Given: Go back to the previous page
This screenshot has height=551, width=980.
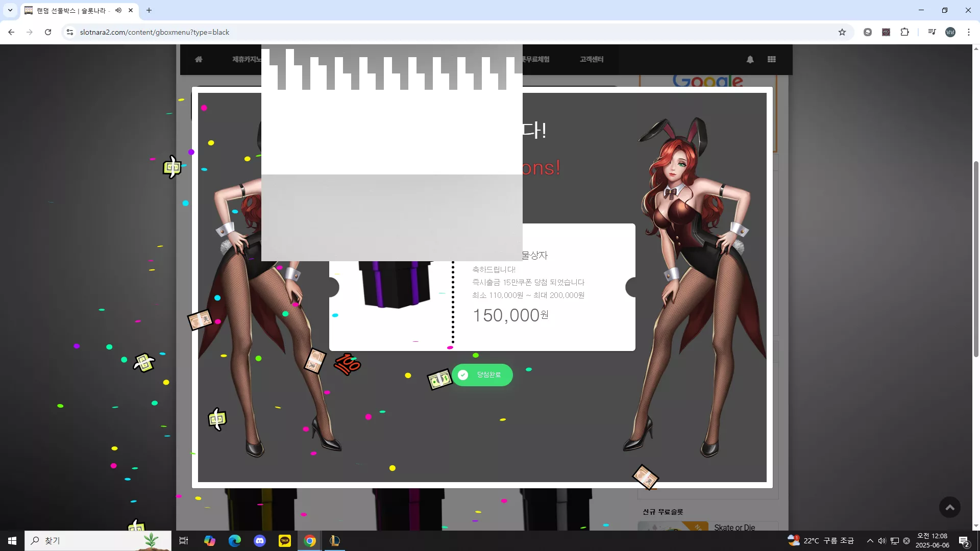Looking at the screenshot, I should (x=11, y=32).
